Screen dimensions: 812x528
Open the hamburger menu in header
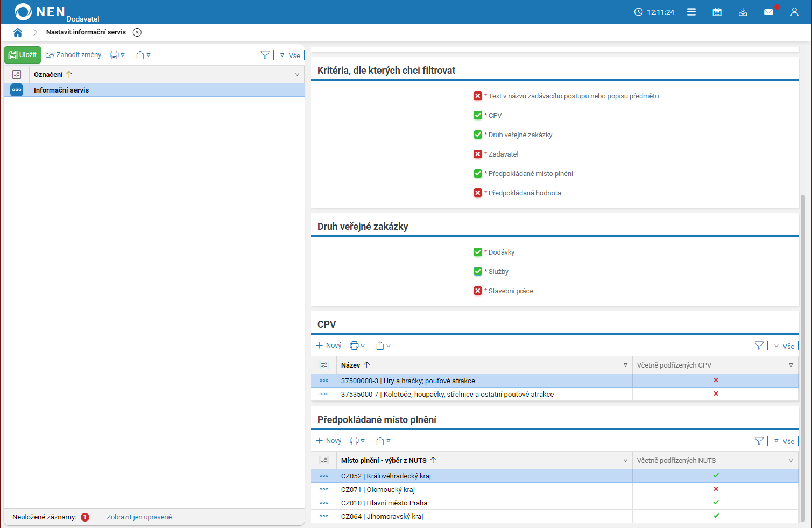[x=691, y=12]
